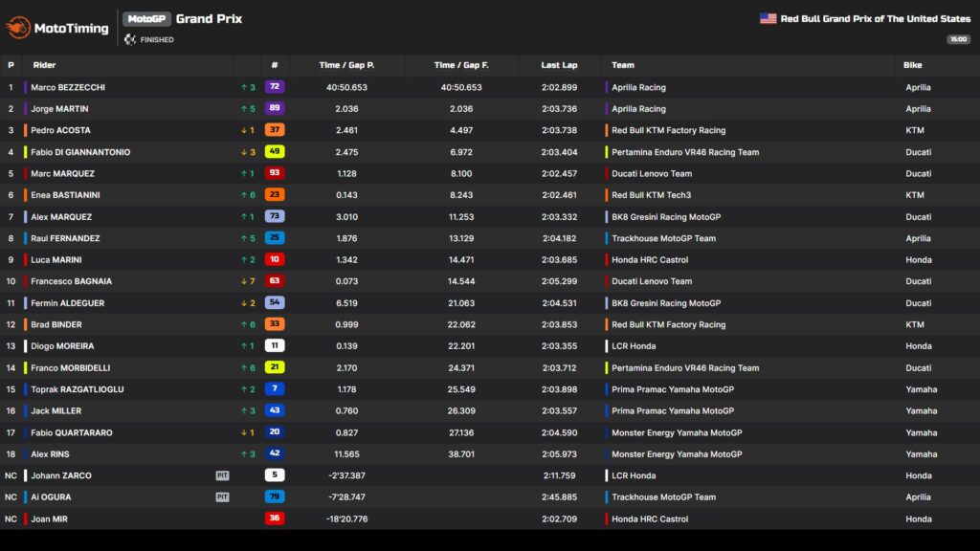
Task: Toggle the PIT indicator for Johann Zarco
Action: (x=223, y=475)
